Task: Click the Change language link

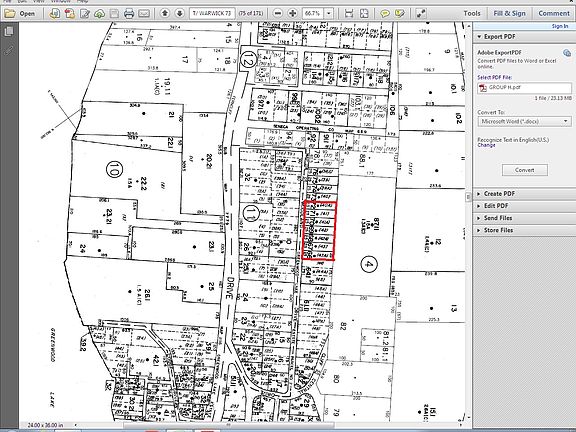Action: click(486, 145)
